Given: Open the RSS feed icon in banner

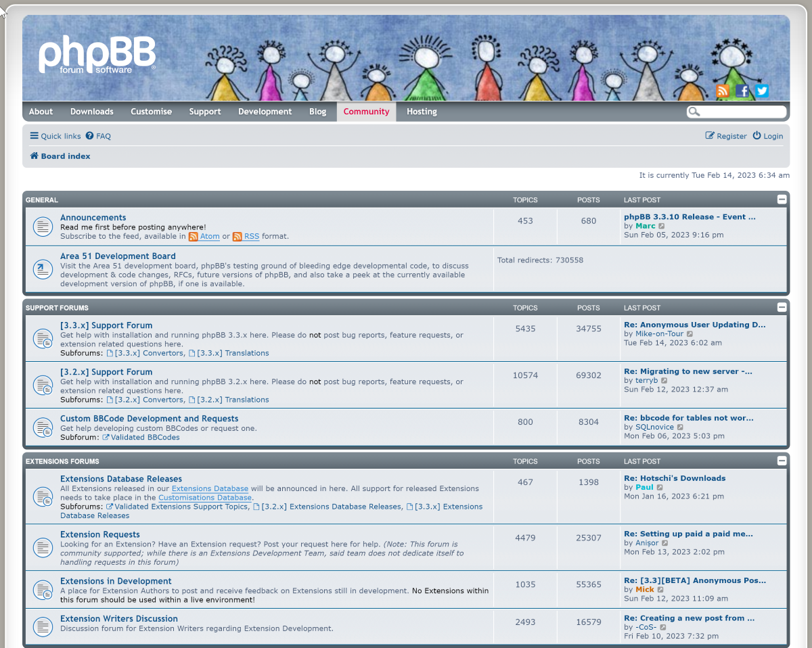Looking at the screenshot, I should point(723,91).
